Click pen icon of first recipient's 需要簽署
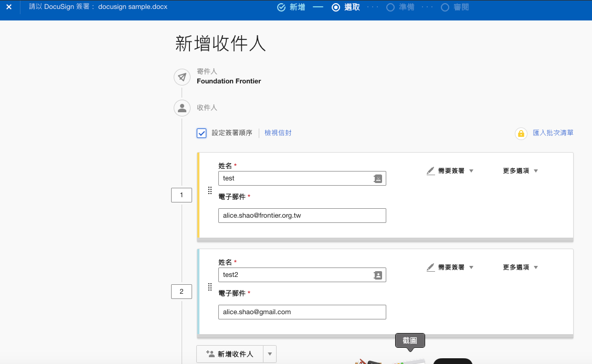This screenshot has width=592, height=364. (x=431, y=171)
